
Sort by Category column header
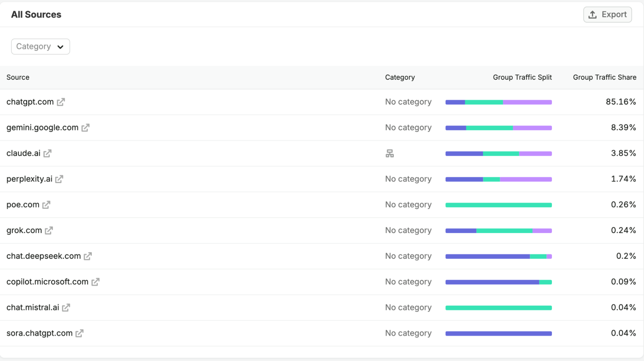tap(400, 77)
